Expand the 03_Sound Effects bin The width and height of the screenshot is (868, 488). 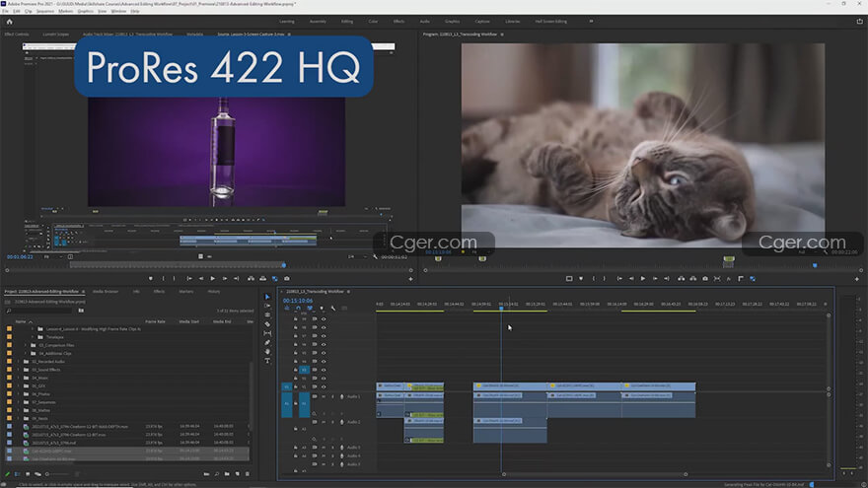[19, 370]
